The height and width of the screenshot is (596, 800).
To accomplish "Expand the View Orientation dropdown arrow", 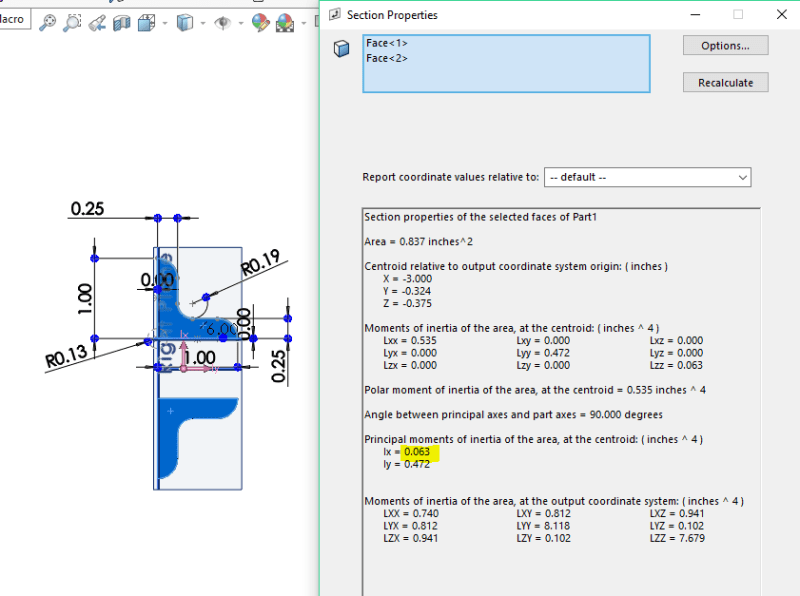I will pos(165,23).
